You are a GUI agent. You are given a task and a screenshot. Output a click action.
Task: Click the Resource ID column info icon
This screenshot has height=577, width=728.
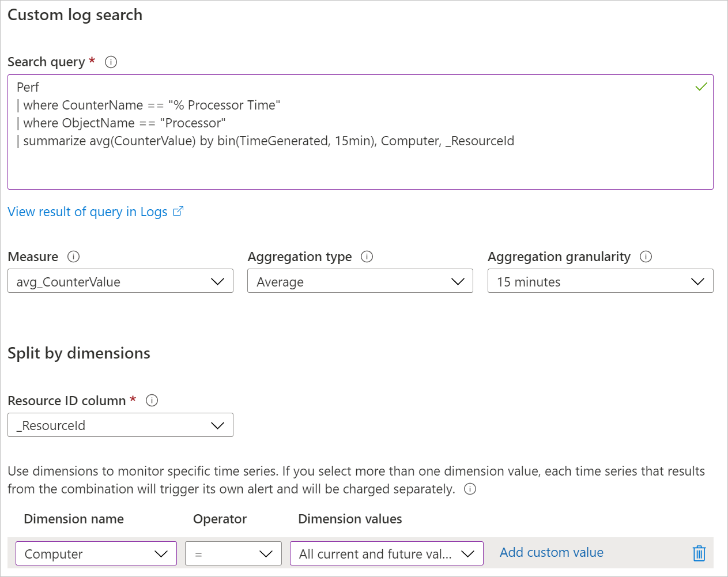point(152,401)
